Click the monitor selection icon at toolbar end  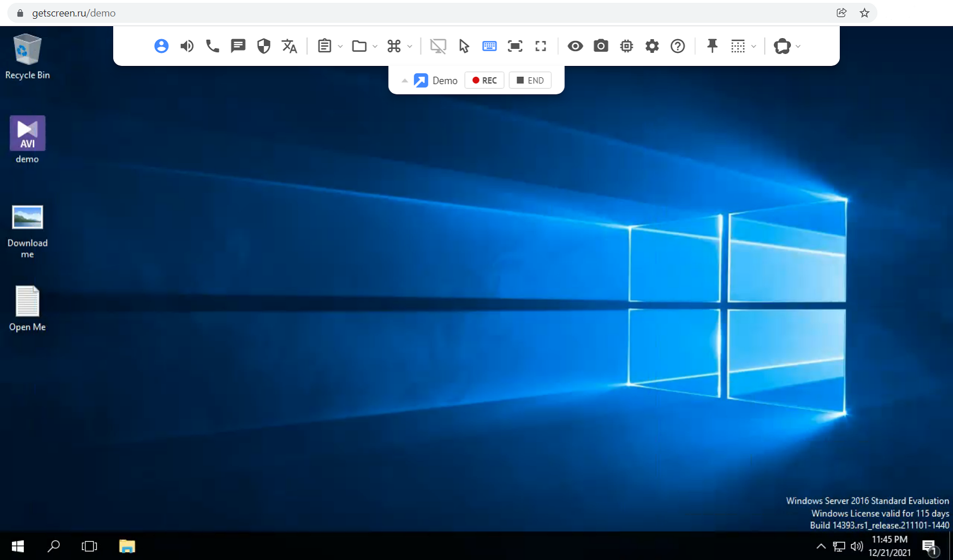pyautogui.click(x=782, y=46)
